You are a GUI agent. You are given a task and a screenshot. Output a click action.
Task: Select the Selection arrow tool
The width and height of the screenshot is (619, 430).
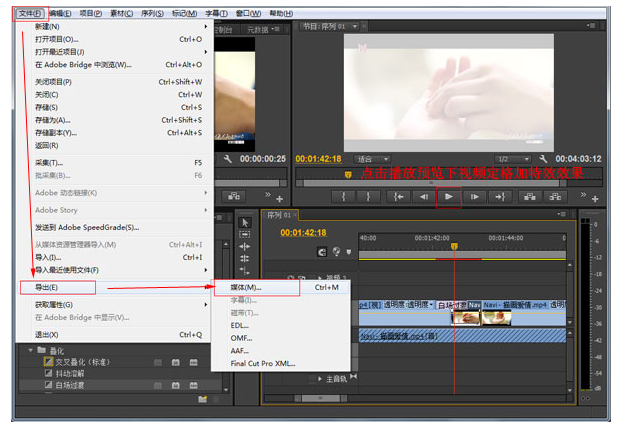tap(245, 222)
